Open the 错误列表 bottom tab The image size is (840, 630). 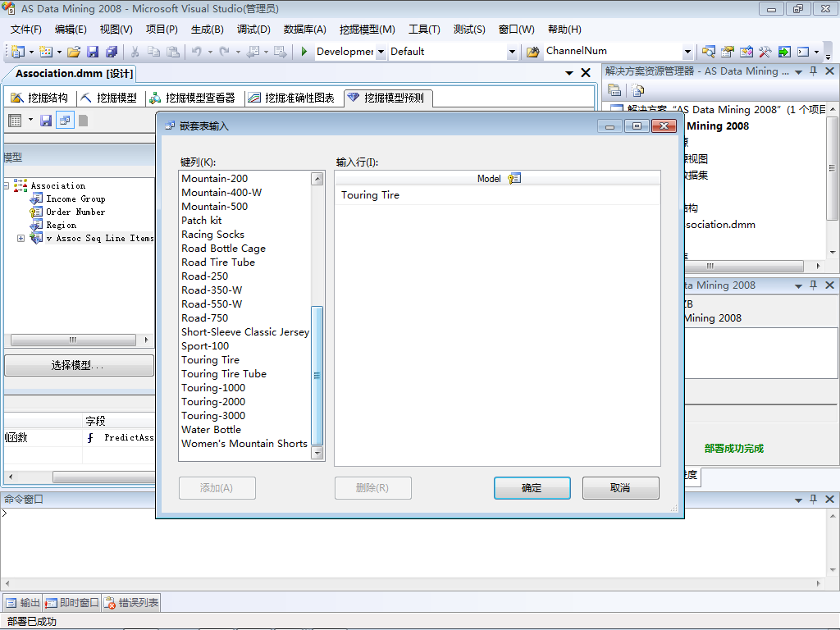(131, 603)
